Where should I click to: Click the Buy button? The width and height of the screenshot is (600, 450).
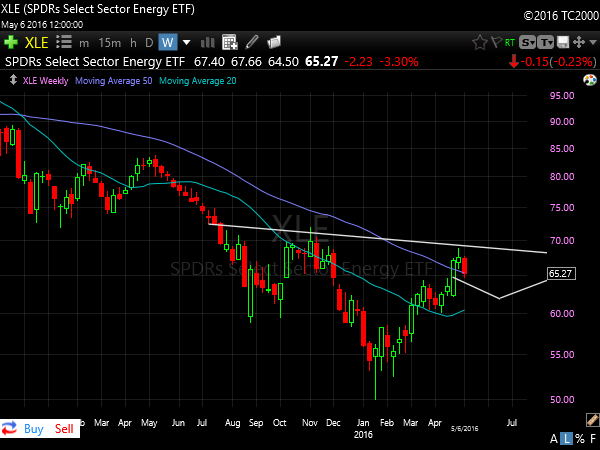tap(34, 429)
